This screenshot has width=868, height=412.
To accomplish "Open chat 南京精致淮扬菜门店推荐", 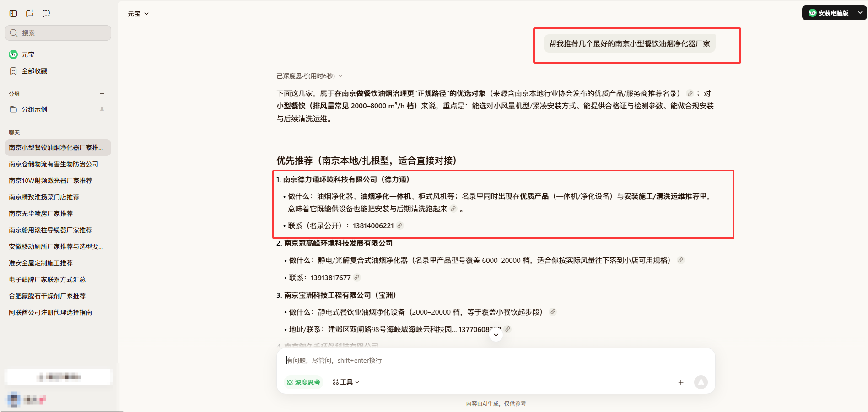I will point(58,197).
